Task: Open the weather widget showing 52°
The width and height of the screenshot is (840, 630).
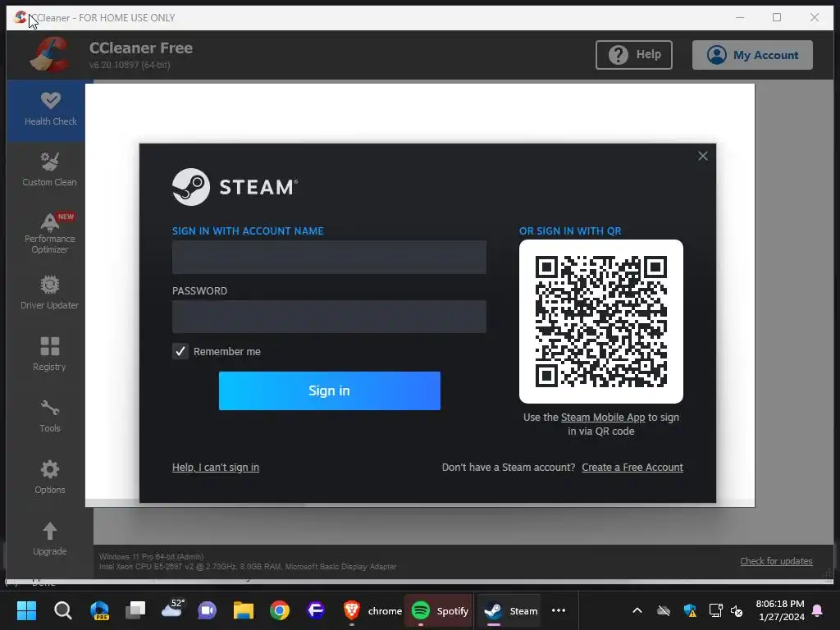Action: point(172,610)
